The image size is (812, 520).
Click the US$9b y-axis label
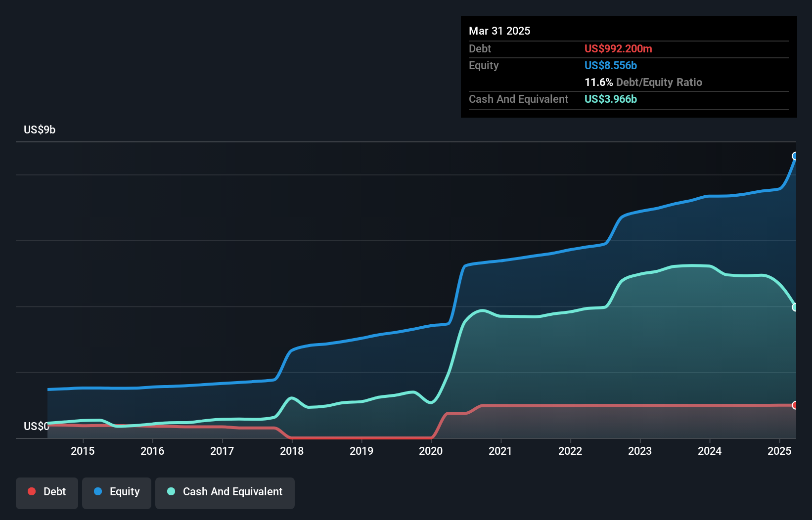(40, 130)
